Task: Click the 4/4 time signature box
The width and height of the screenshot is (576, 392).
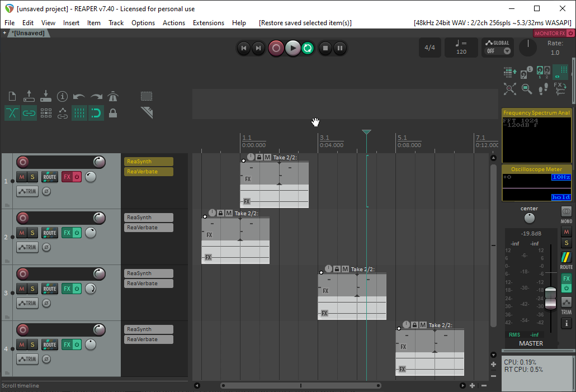Action: coord(430,48)
